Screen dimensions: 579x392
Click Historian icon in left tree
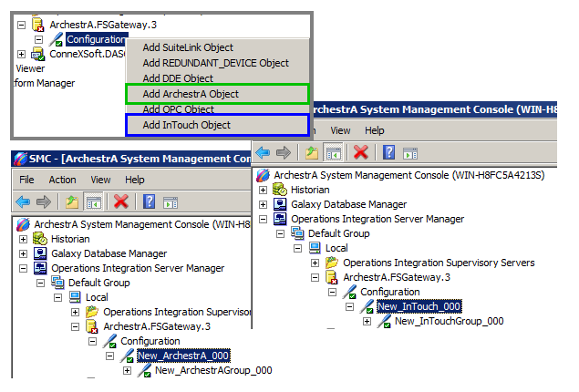(40, 239)
